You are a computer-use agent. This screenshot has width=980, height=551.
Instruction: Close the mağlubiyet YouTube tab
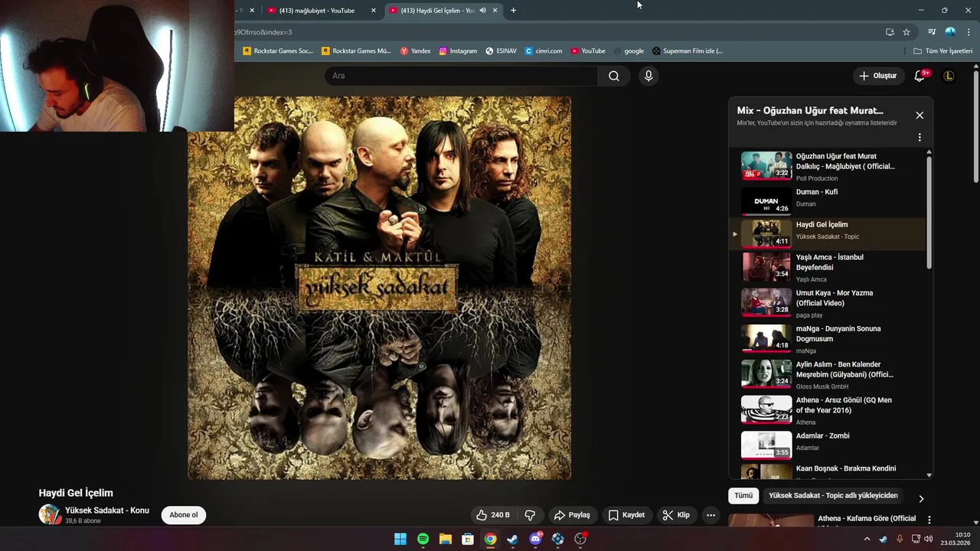tap(374, 11)
